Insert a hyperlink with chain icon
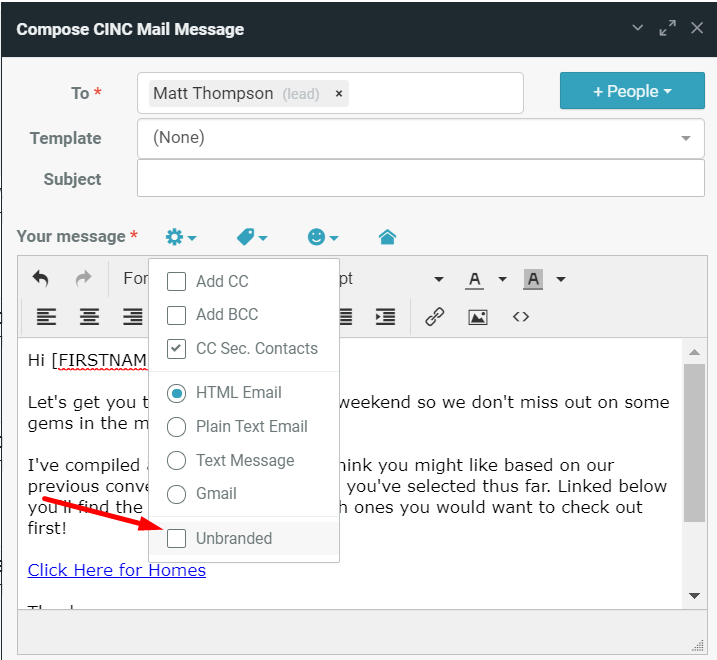717x660 pixels. (434, 317)
